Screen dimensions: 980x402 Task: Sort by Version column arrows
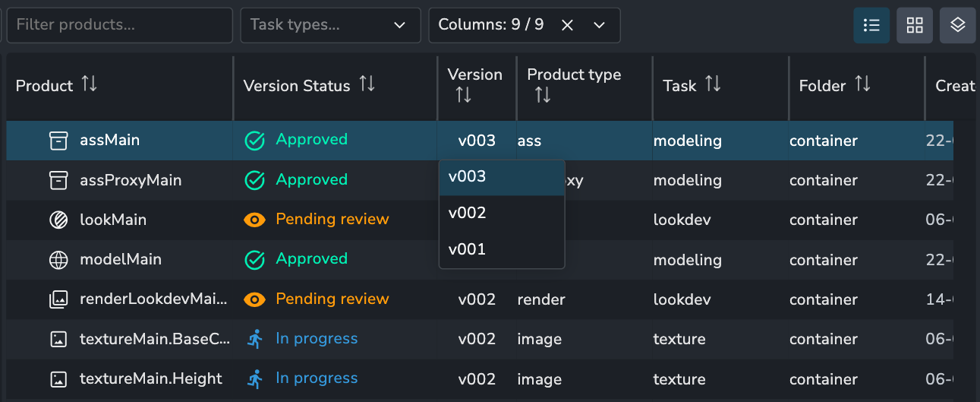[x=463, y=95]
